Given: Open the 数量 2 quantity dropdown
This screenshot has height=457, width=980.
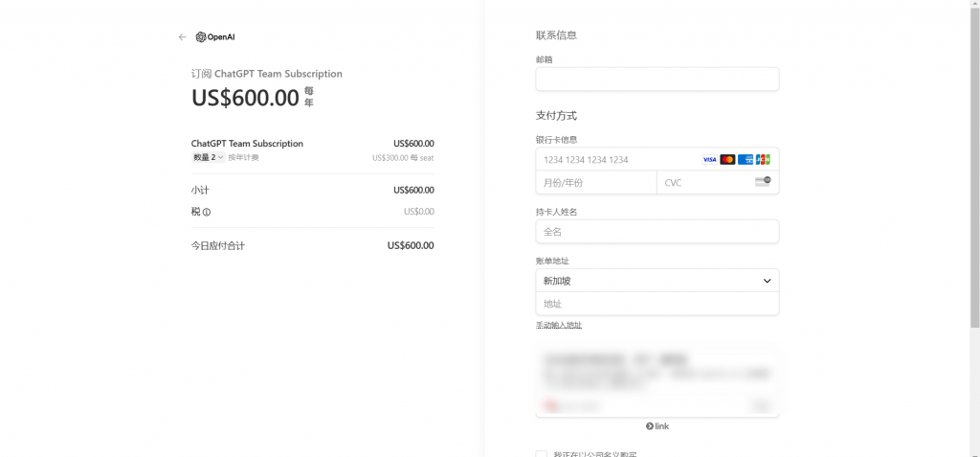Looking at the screenshot, I should pos(208,158).
